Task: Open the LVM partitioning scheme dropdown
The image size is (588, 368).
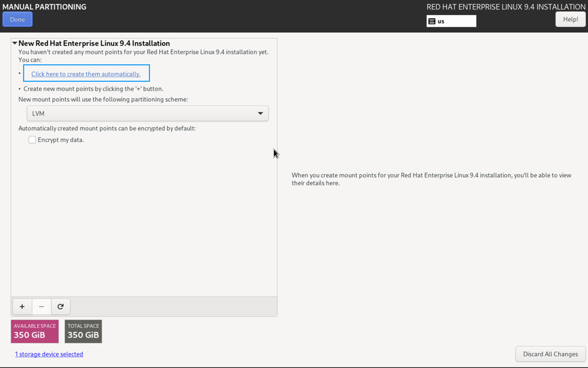Action: tap(147, 113)
